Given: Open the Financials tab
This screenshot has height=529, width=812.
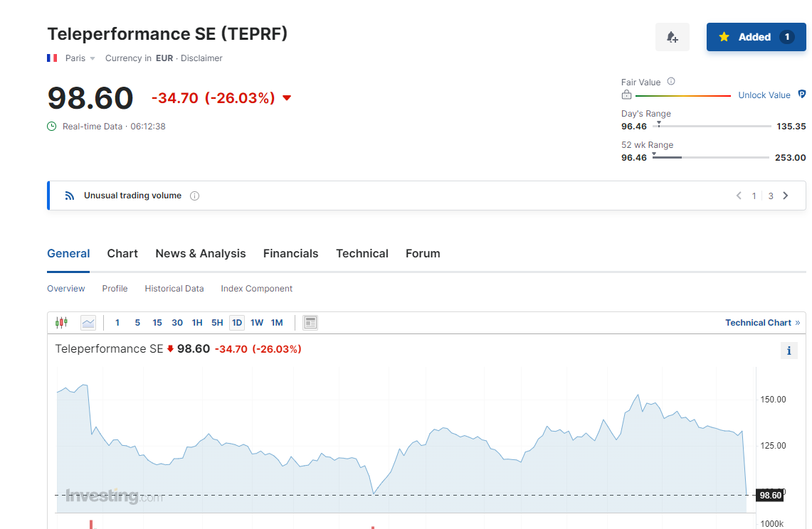Looking at the screenshot, I should click(x=290, y=254).
